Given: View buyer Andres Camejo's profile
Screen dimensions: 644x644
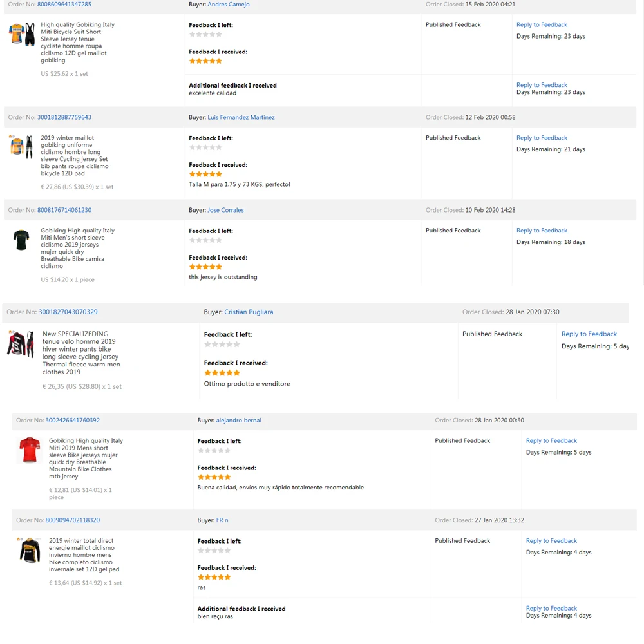Looking at the screenshot, I should (229, 5).
